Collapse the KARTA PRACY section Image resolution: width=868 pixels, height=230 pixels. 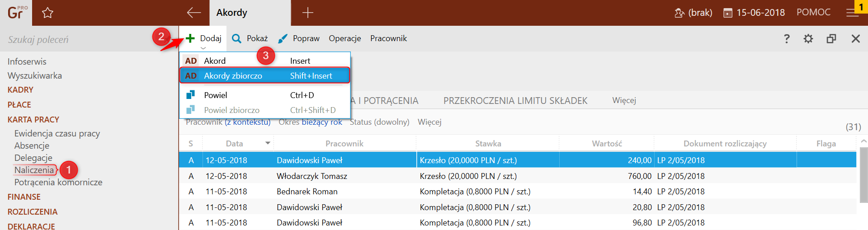[33, 120]
